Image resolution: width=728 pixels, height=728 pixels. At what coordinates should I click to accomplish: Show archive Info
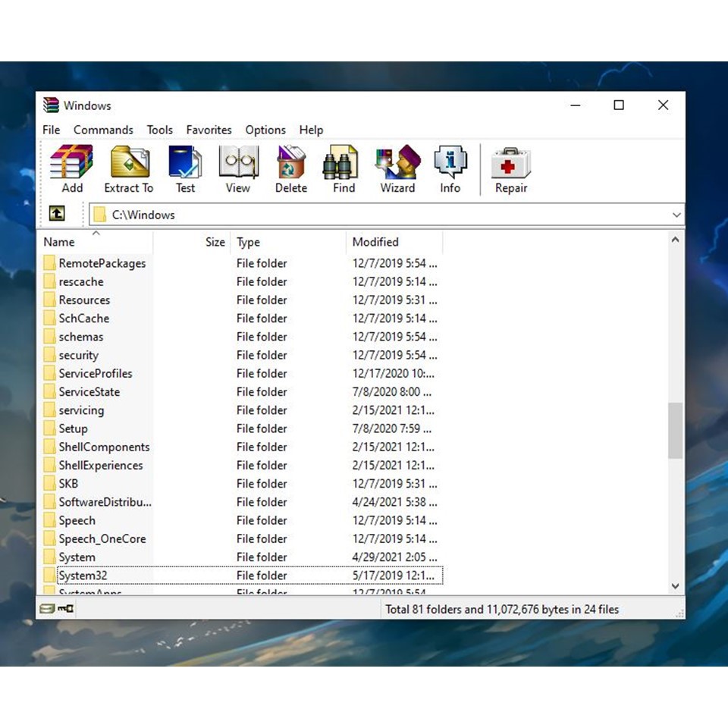click(450, 169)
